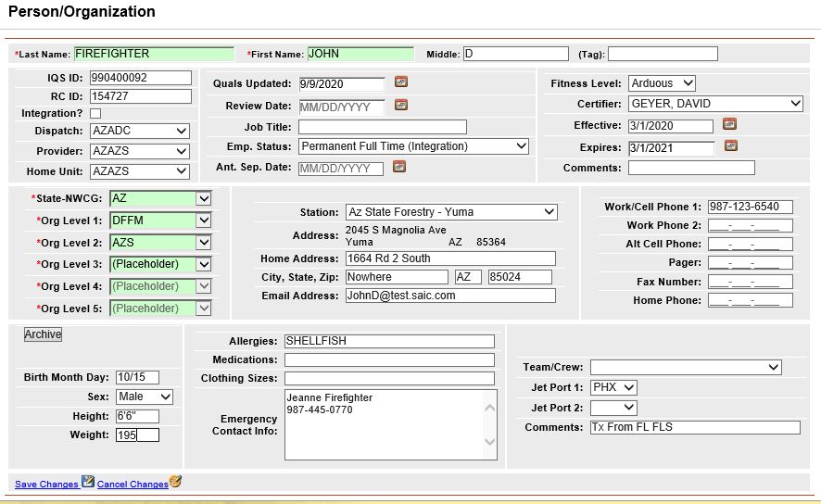
Task: Open calendar picker for Expires date
Action: (x=731, y=145)
